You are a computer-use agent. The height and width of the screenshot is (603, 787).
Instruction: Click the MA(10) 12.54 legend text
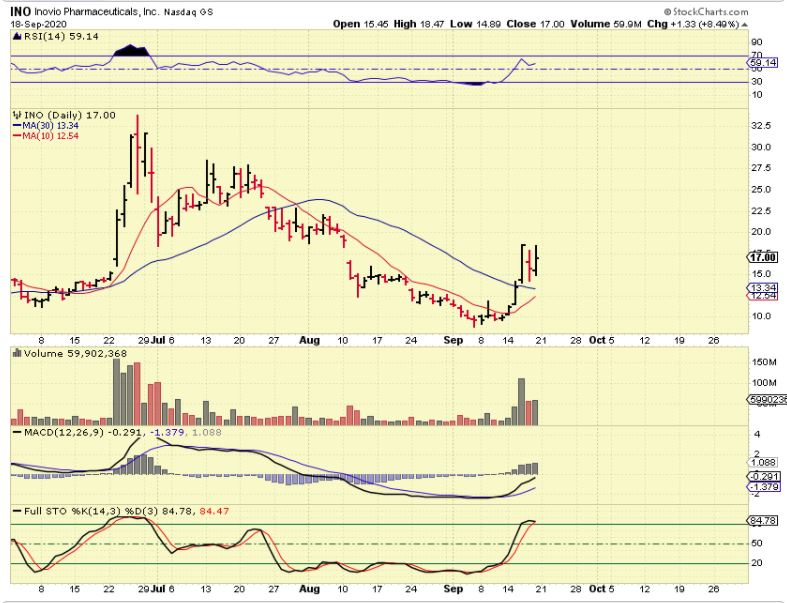pyautogui.click(x=50, y=136)
